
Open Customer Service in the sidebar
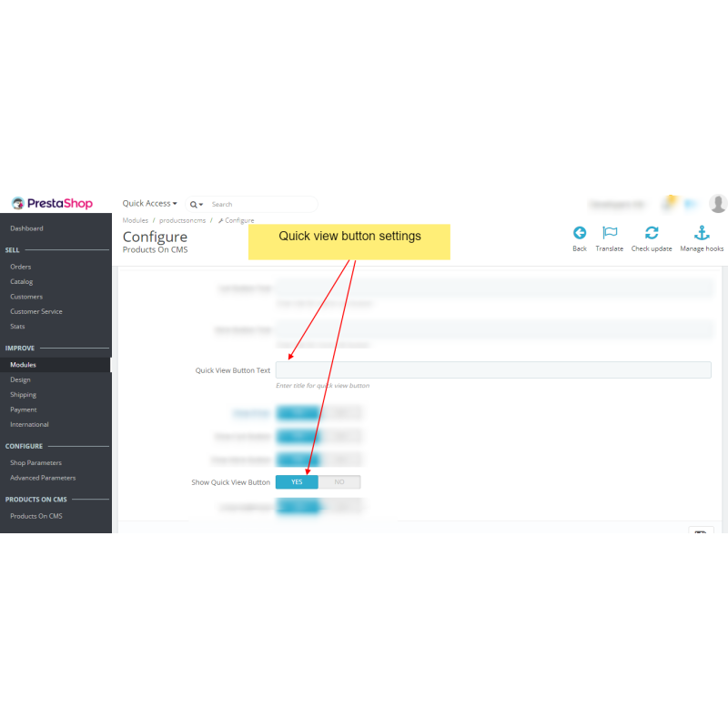coord(36,311)
